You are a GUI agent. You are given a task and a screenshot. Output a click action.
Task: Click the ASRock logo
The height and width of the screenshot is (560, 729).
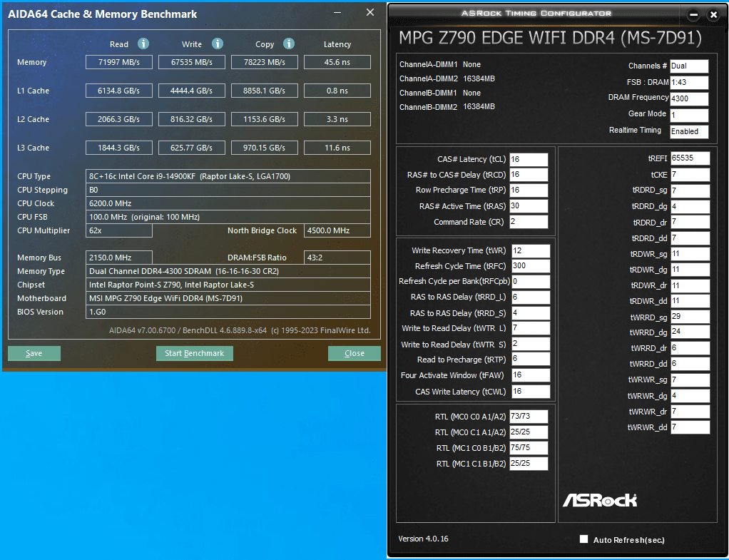(x=600, y=501)
